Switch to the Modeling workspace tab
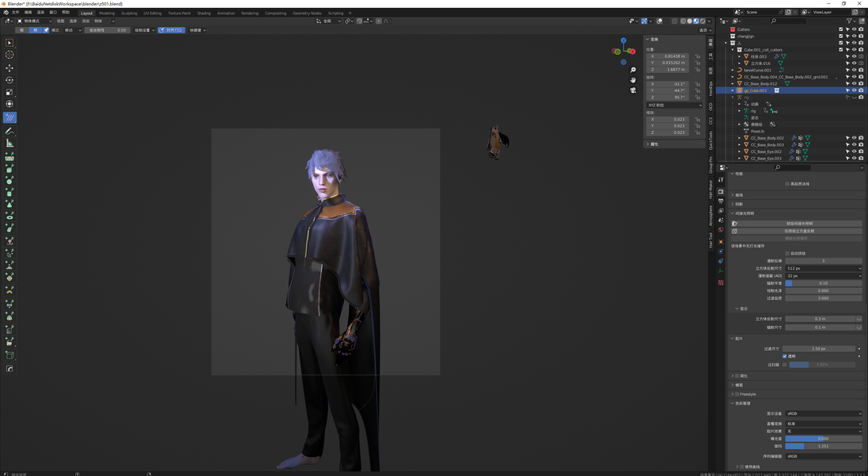 [107, 13]
